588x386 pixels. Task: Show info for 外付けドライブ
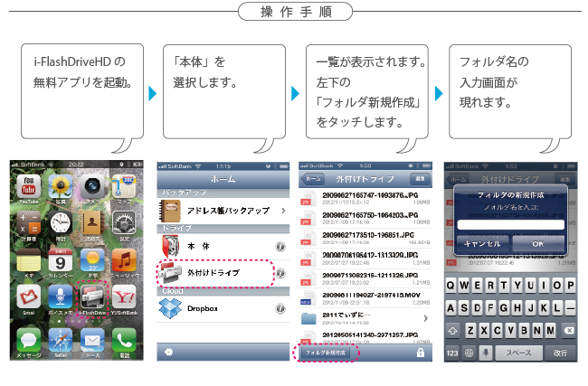(280, 273)
